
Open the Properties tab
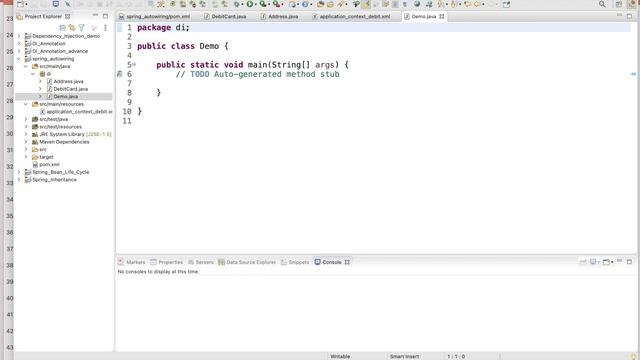pos(166,262)
